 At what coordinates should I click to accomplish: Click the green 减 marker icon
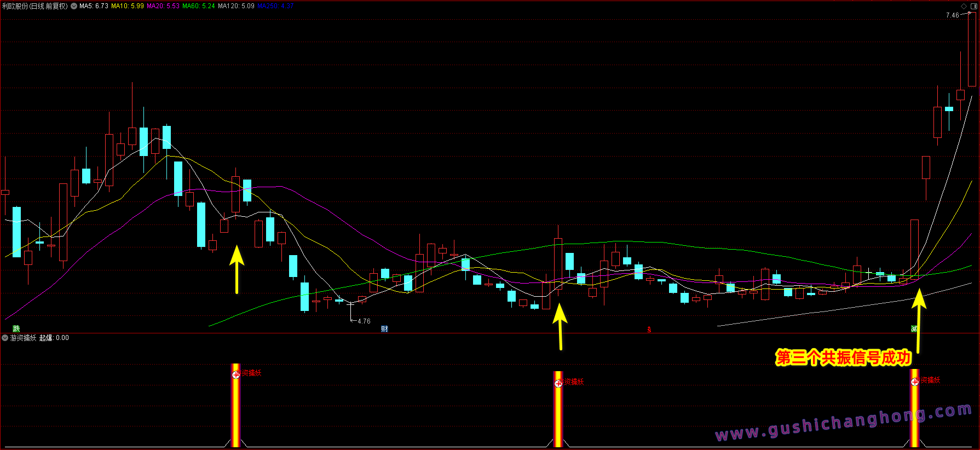(x=914, y=328)
